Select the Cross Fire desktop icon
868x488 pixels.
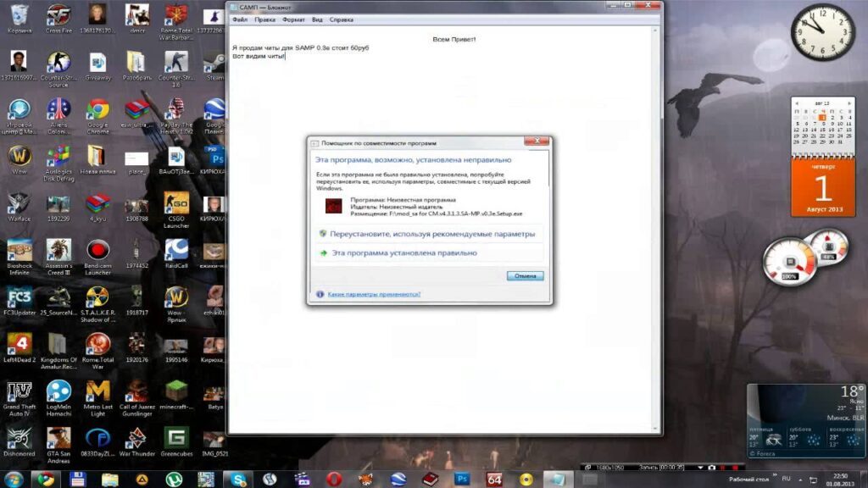coord(58,19)
